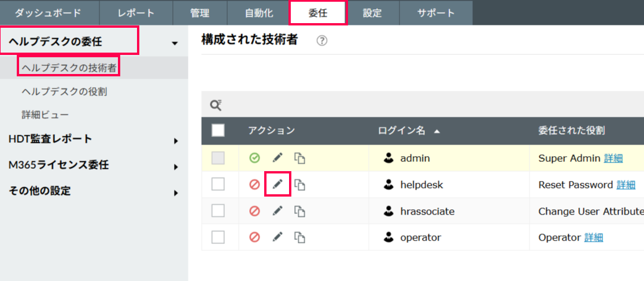Open the help icon beside 構成された技術者

[x=322, y=41]
